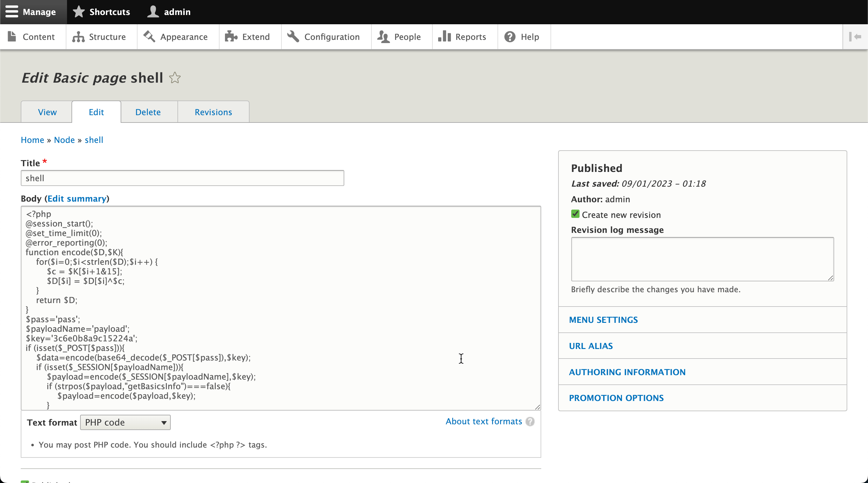Expand the MENU SETTINGS section
The width and height of the screenshot is (868, 483).
point(603,320)
